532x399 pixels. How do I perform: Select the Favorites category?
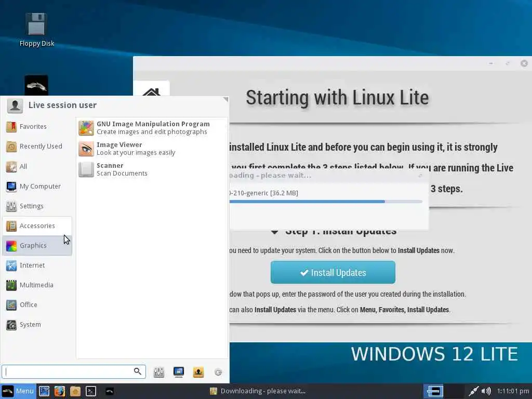point(37,127)
